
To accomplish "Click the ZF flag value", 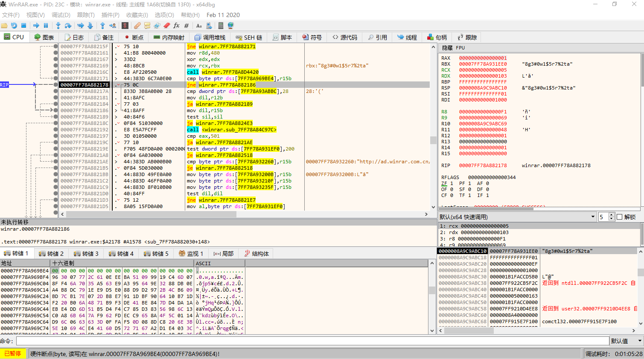I will pos(452,183).
